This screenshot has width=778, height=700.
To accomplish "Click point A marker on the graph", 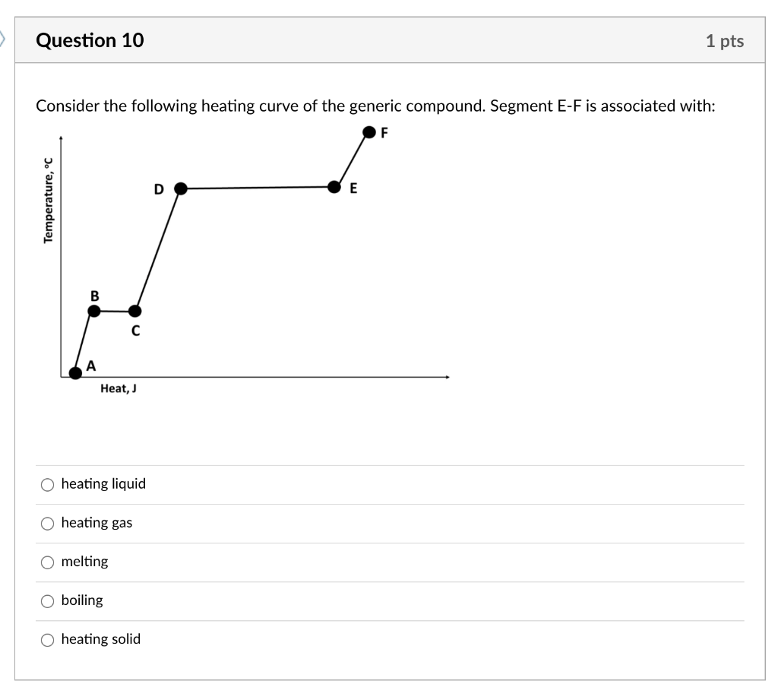I will [74, 373].
